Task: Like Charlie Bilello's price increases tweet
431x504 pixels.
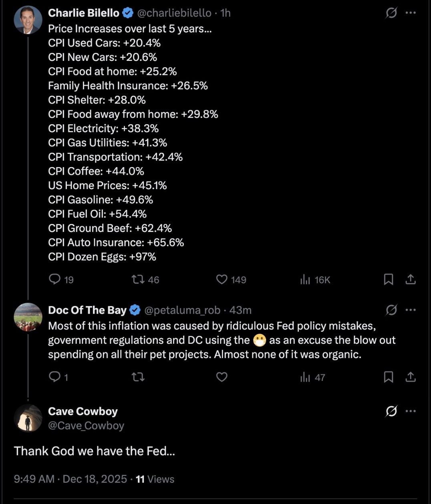Action: click(x=222, y=279)
